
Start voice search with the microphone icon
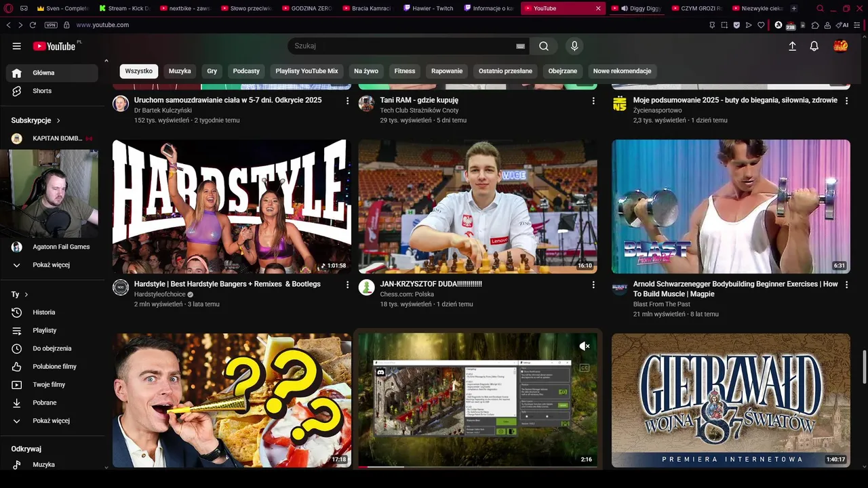pos(574,46)
